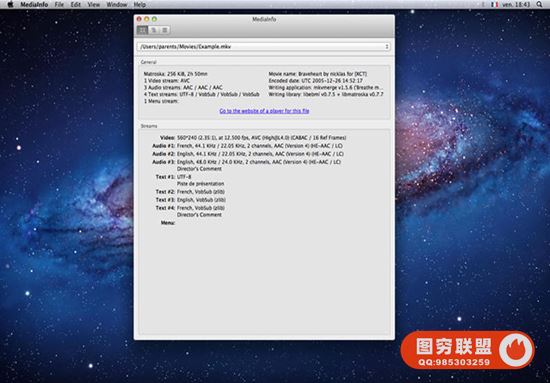The image size is (550, 383).
Task: Click 'Piste de présentation' text
Action: (x=200, y=183)
